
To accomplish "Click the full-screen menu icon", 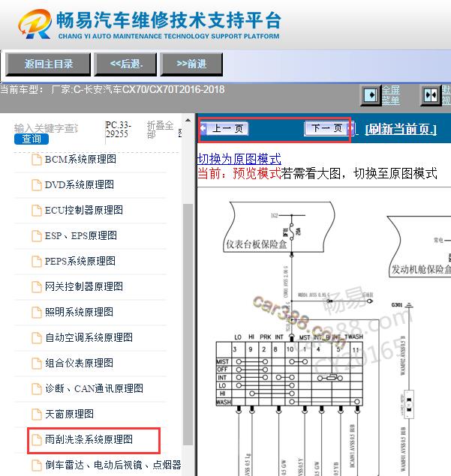I will tap(371, 95).
